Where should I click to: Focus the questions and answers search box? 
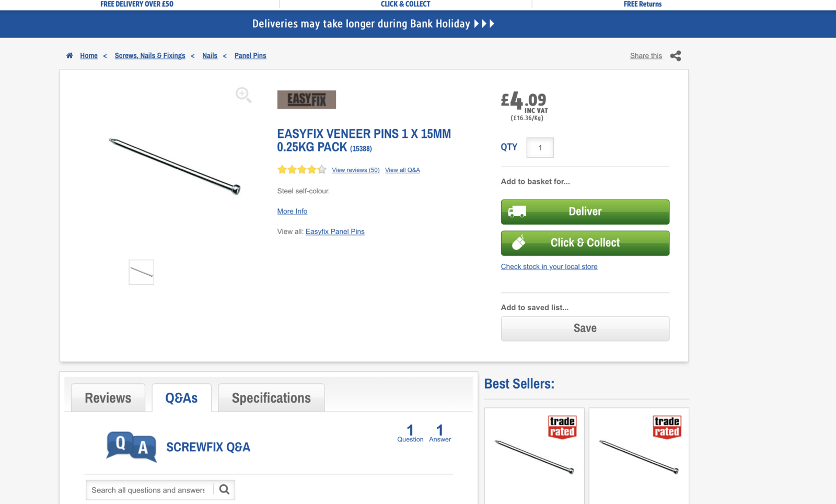click(x=149, y=490)
